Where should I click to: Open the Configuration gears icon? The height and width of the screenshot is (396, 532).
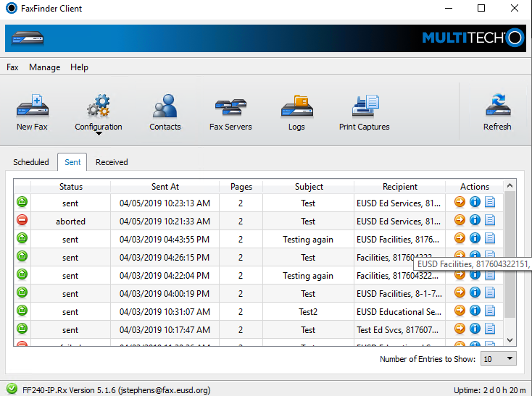coord(99,106)
